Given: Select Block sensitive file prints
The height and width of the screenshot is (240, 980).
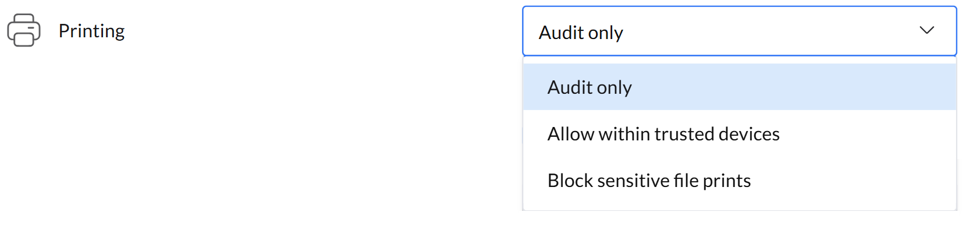Looking at the screenshot, I should pyautogui.click(x=649, y=181).
